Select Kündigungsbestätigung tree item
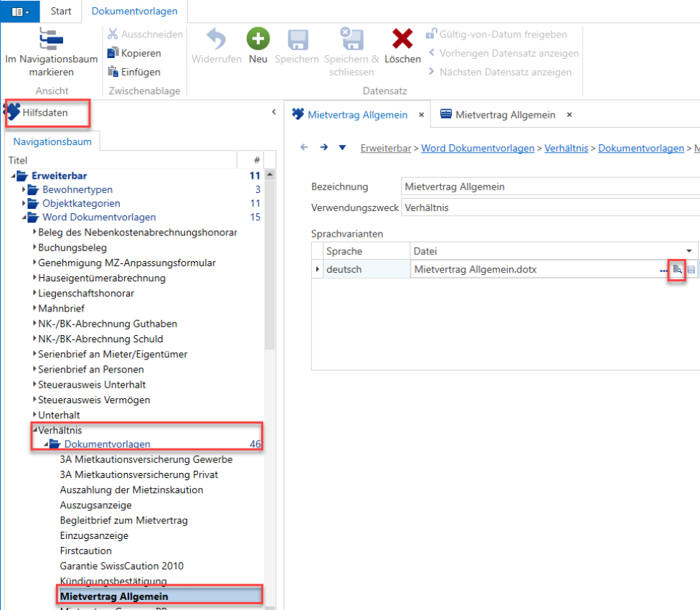 coord(113,581)
